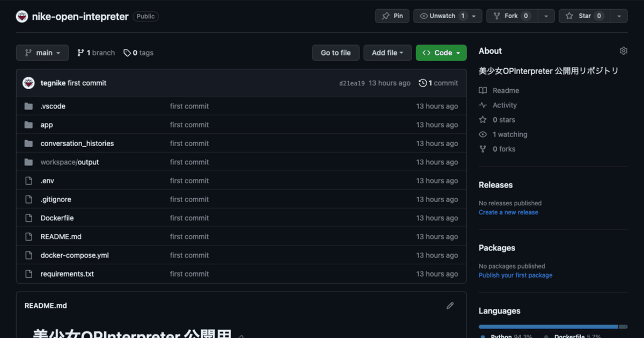Star the repository with Star button
The width and height of the screenshot is (644, 338).
coord(584,16)
